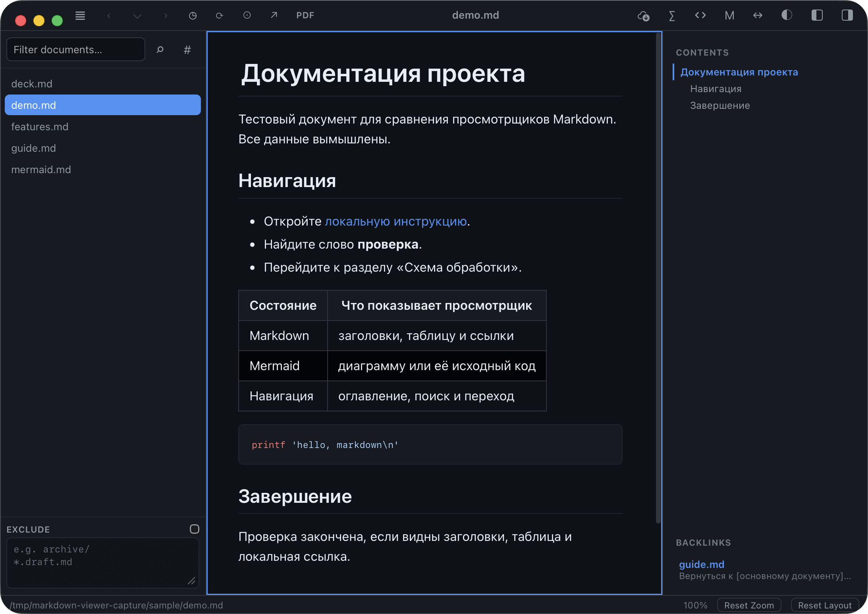The image size is (868, 614).
Task: Click the cloud download icon
Action: (643, 15)
